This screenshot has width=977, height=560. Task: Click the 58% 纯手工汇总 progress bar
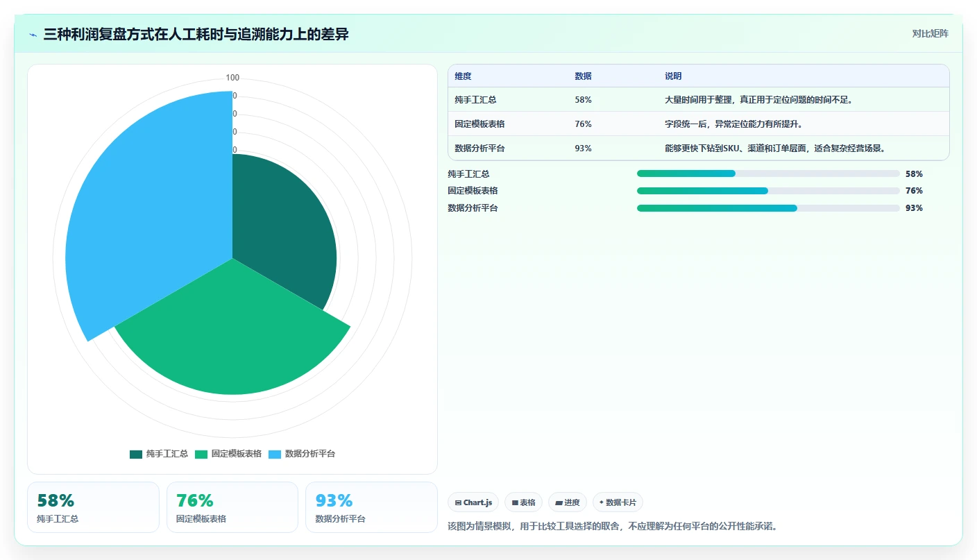tap(768, 173)
